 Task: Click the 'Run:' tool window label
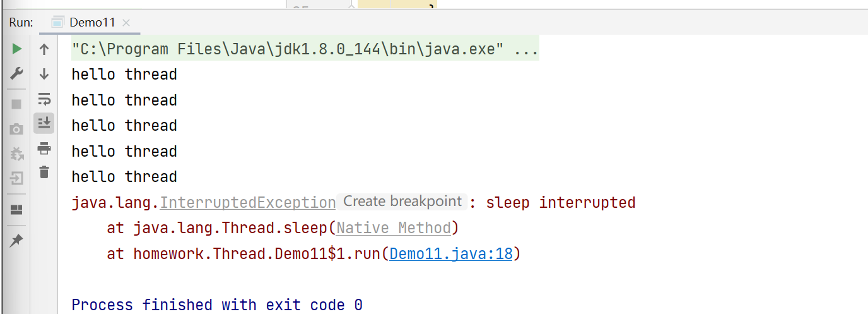[x=21, y=22]
